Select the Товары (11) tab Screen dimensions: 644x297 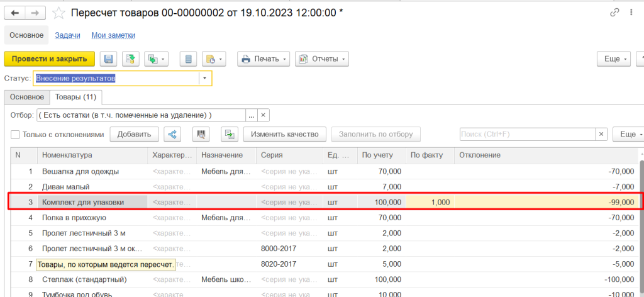pos(76,98)
